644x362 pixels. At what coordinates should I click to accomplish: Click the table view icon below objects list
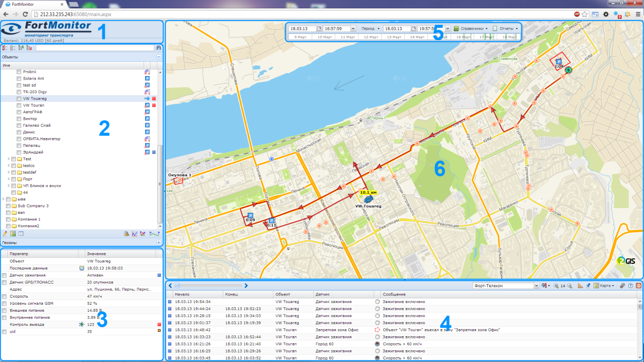coord(21,234)
